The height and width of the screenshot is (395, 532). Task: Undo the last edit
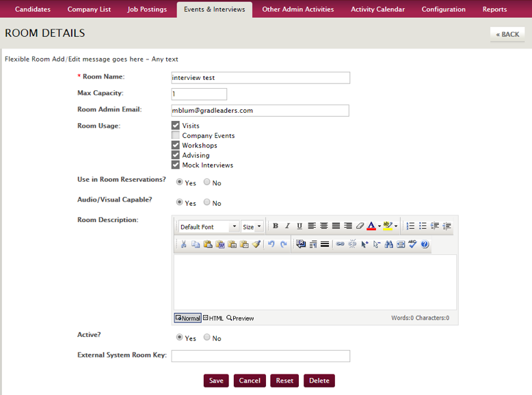coord(271,244)
